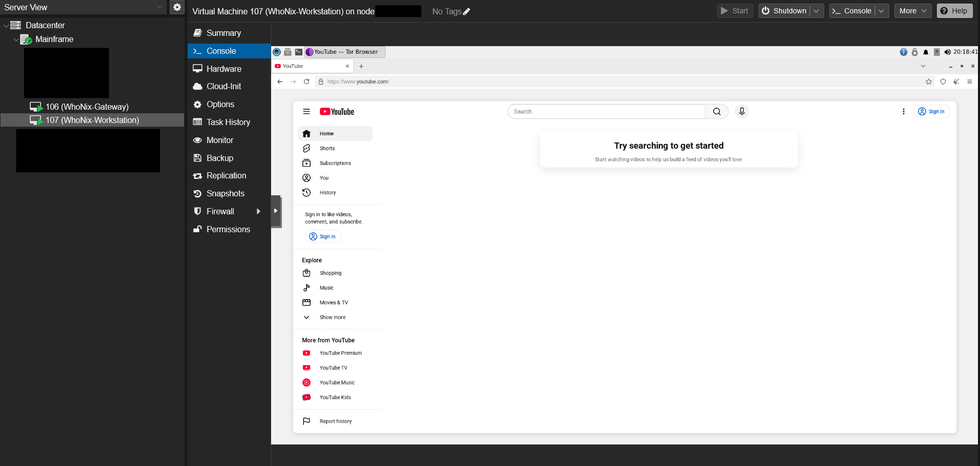Expand Show more in Explore section
Image resolution: width=980 pixels, height=466 pixels.
point(332,317)
